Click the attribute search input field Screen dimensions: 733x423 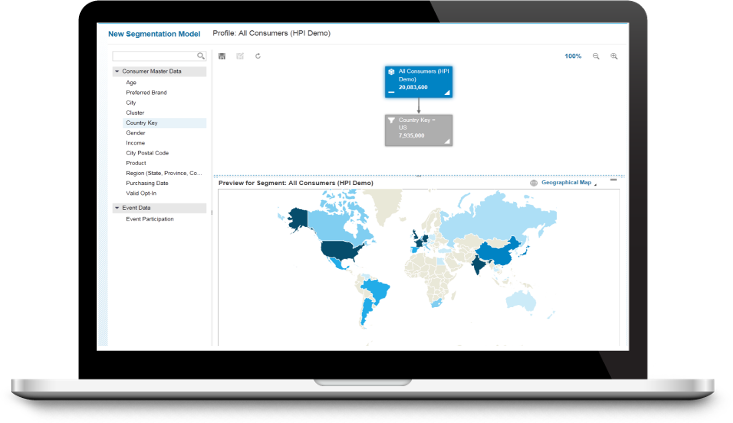tap(154, 56)
